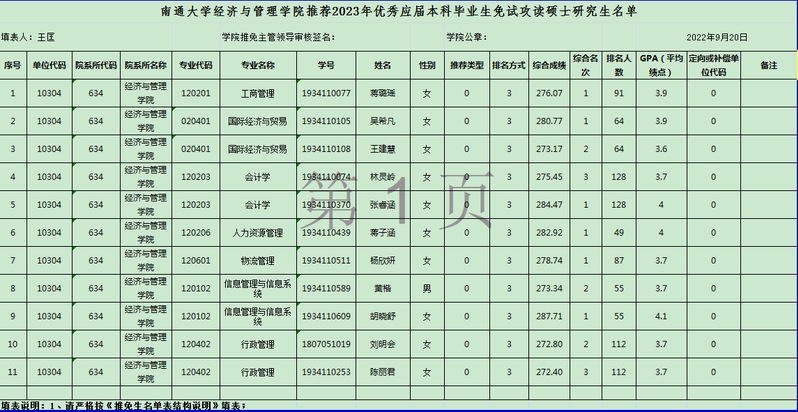The height and width of the screenshot is (412, 798).
Task: Click the 姓名 column header
Action: (383, 65)
